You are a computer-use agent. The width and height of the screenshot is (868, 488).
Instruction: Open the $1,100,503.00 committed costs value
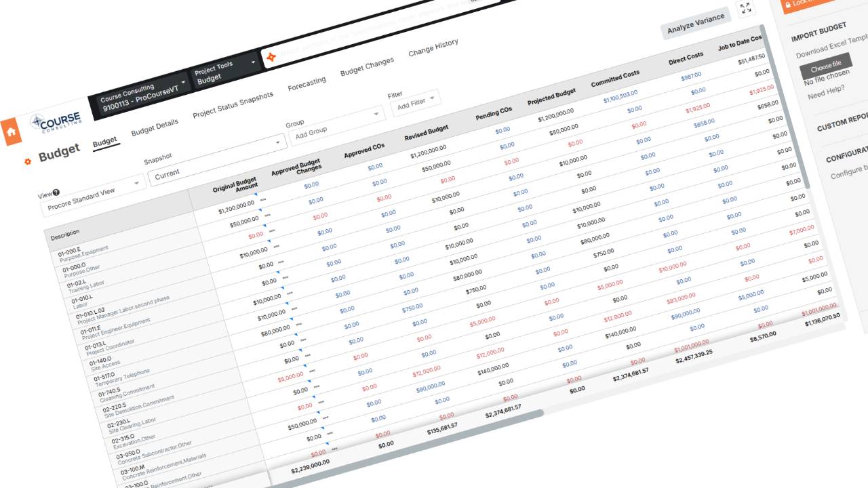tap(620, 96)
